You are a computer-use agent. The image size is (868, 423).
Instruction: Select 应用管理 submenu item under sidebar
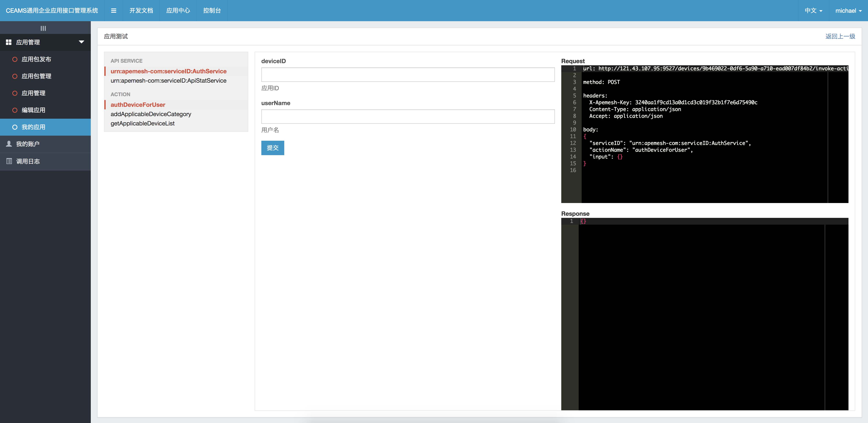[45, 93]
